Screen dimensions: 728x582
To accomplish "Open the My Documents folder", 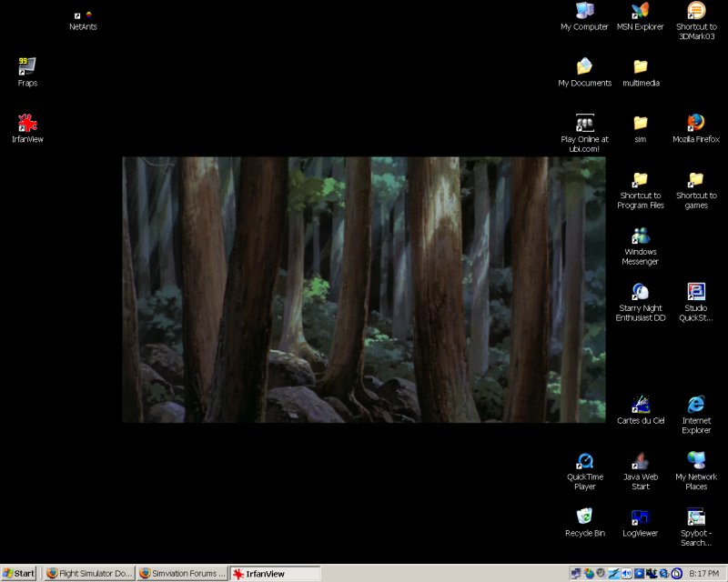I will (x=584, y=67).
